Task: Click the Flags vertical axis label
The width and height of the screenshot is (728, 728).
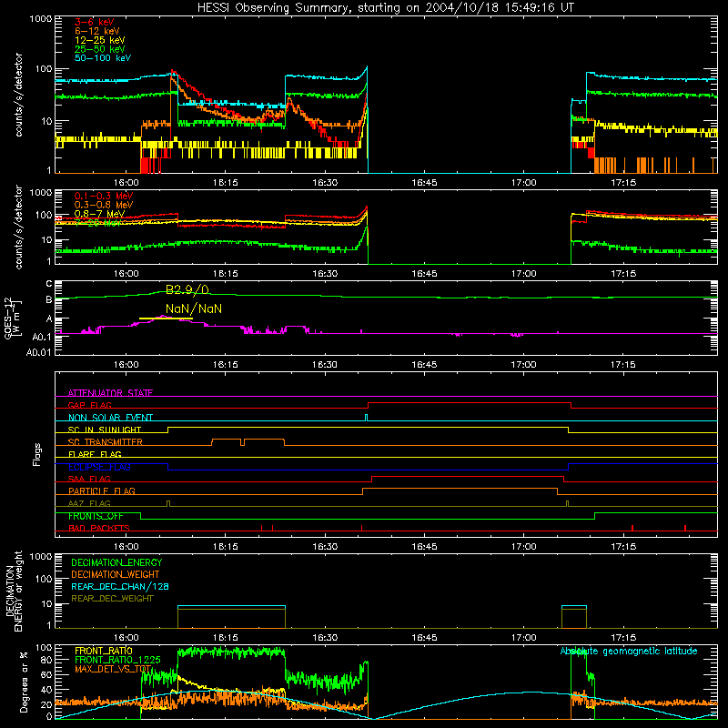Action: [36, 454]
